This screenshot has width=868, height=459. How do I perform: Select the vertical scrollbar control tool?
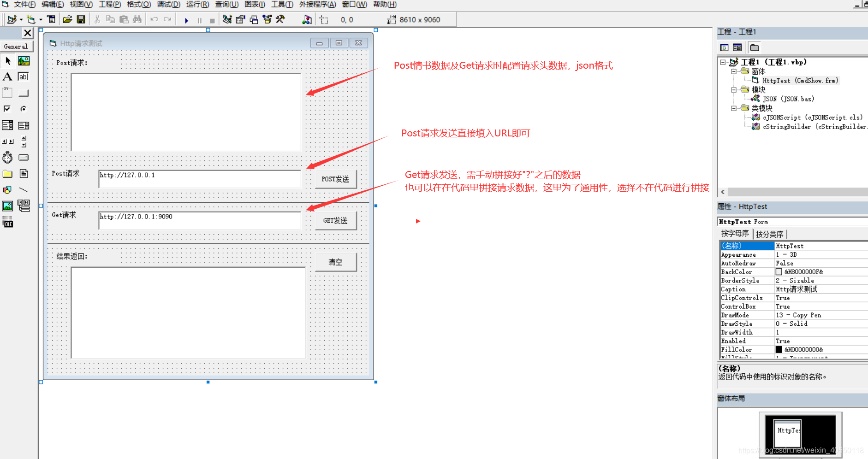[24, 141]
